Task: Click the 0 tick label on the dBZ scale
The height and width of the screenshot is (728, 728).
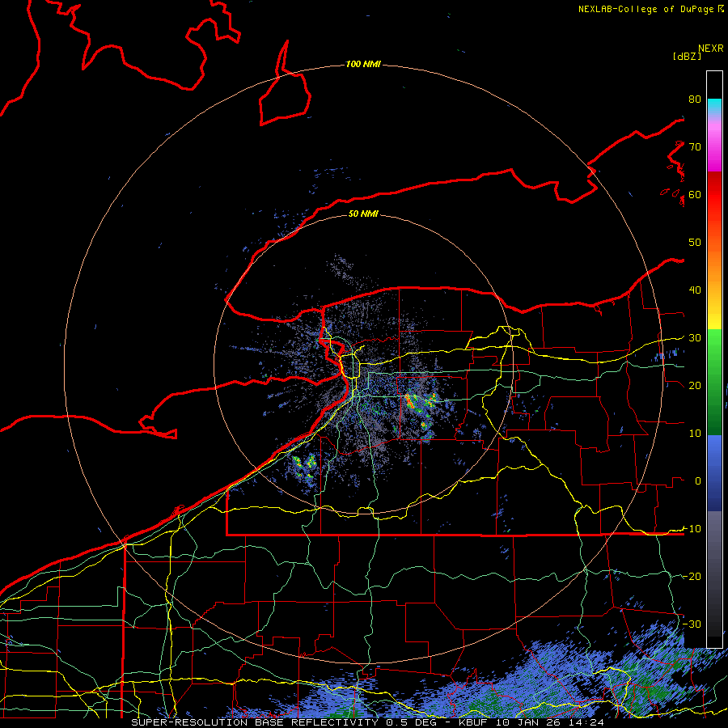Action: [x=698, y=481]
